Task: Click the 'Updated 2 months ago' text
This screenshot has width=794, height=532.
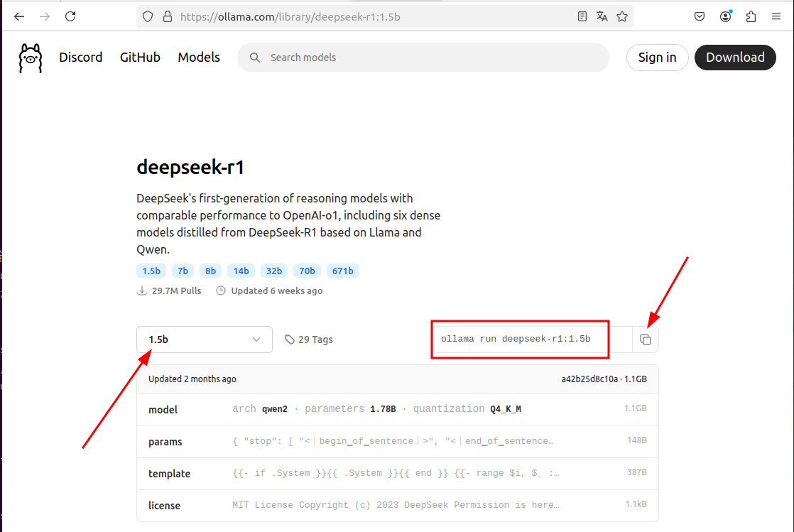Action: tap(192, 379)
